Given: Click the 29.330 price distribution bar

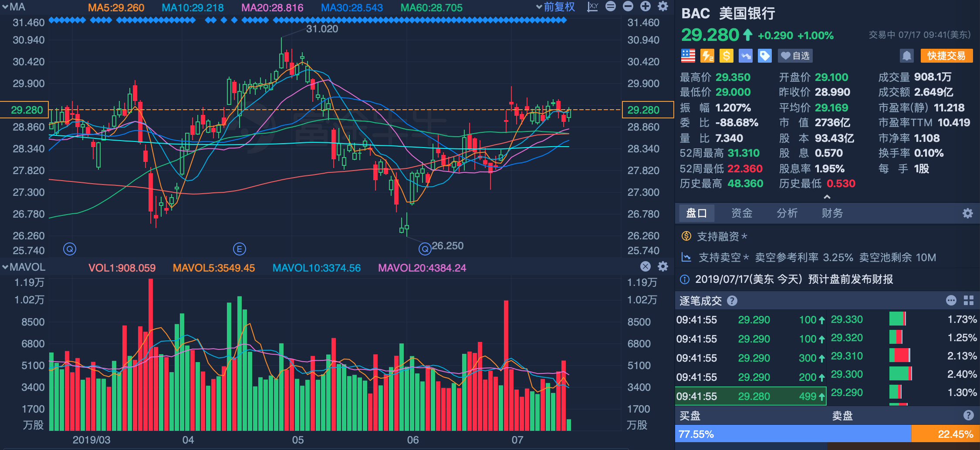Looking at the screenshot, I should tap(898, 319).
